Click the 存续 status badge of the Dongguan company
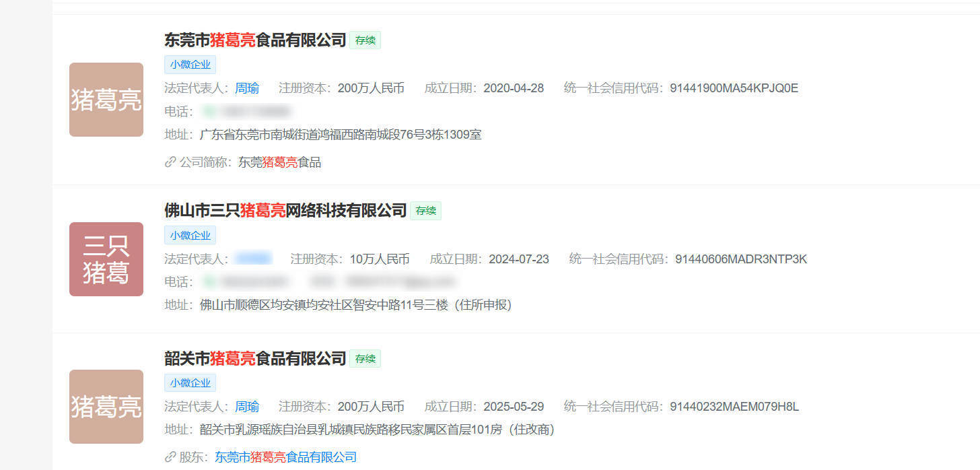 pos(365,40)
